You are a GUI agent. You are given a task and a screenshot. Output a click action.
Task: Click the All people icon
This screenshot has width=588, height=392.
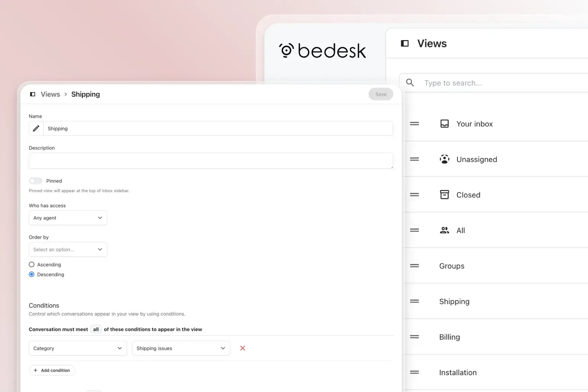point(444,230)
